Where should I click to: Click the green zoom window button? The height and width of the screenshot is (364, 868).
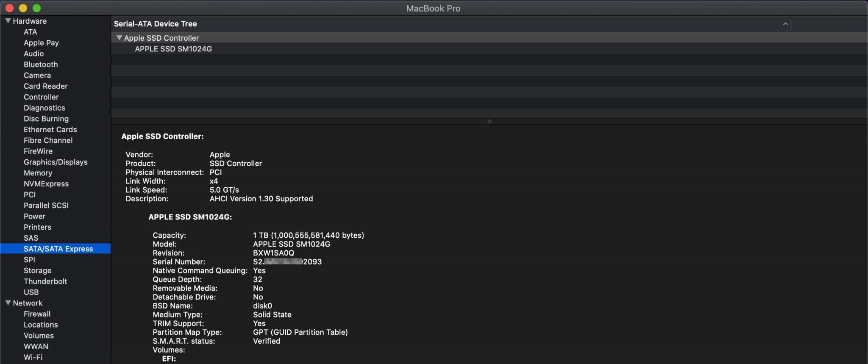37,8
